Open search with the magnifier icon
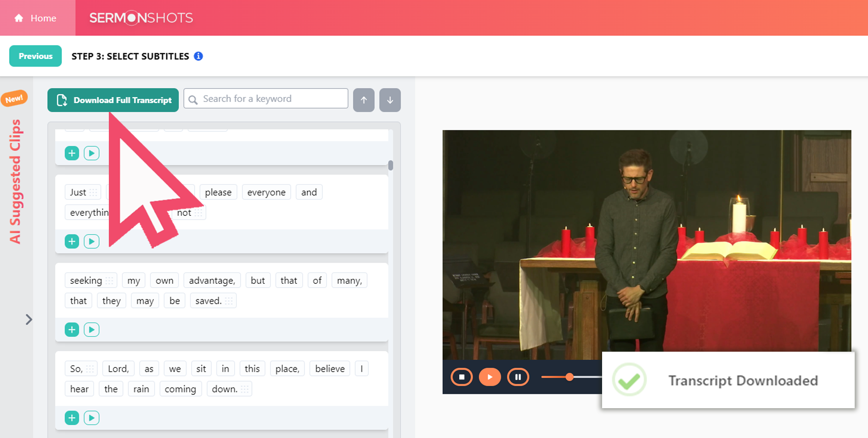Image resolution: width=868 pixels, height=438 pixels. point(193,98)
